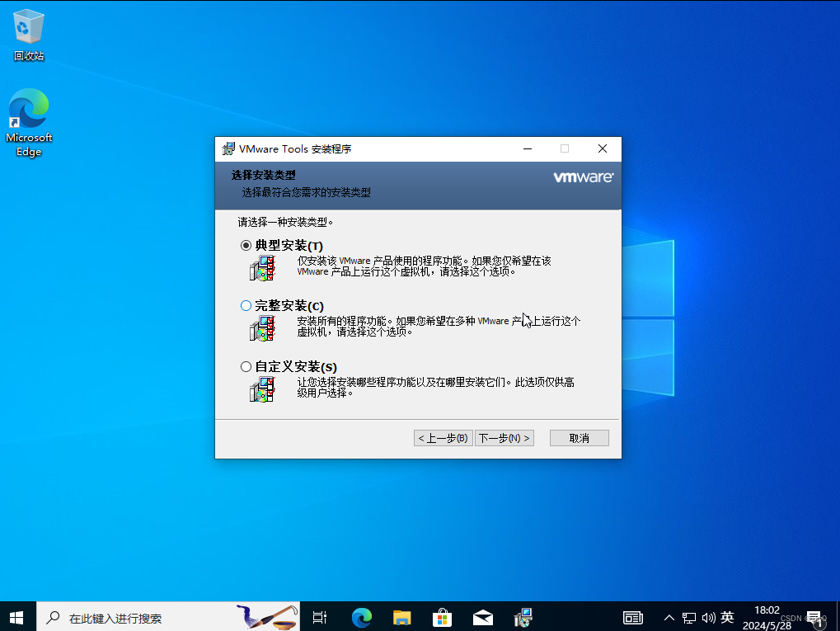
Task: Click the typical install package icon
Action: pyautogui.click(x=262, y=268)
